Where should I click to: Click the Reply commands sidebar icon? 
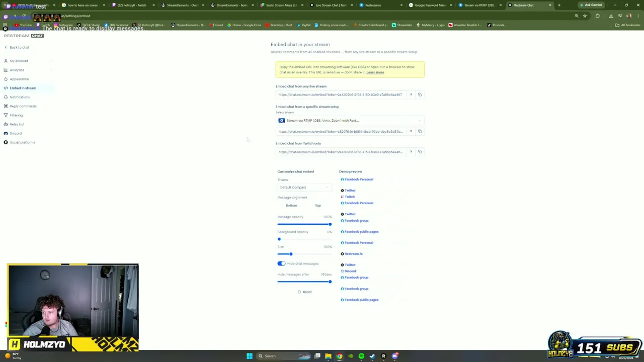tap(6, 106)
